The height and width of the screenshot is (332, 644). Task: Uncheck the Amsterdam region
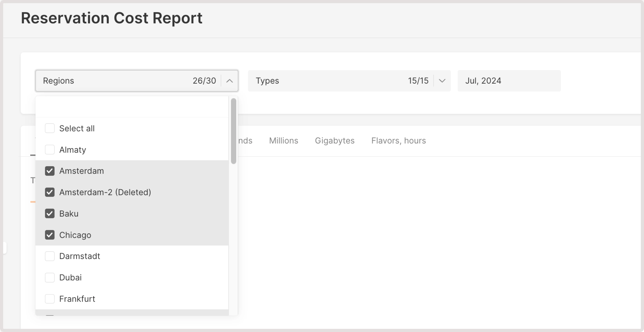(50, 171)
